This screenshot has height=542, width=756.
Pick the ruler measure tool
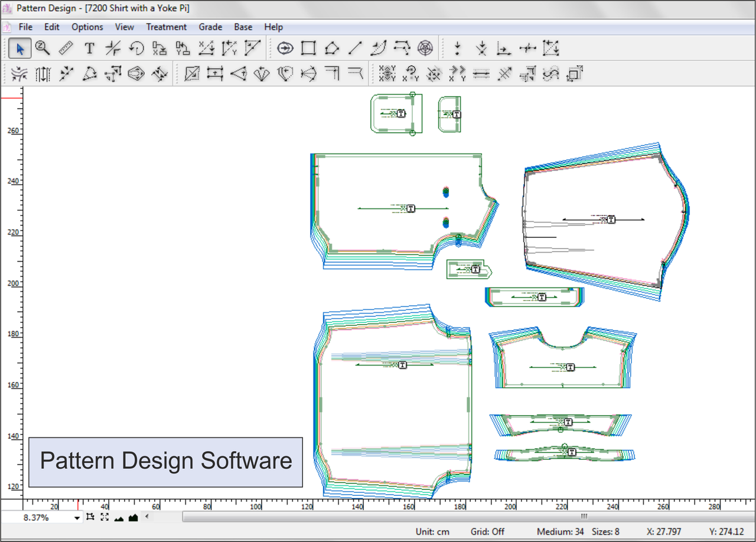(66, 48)
